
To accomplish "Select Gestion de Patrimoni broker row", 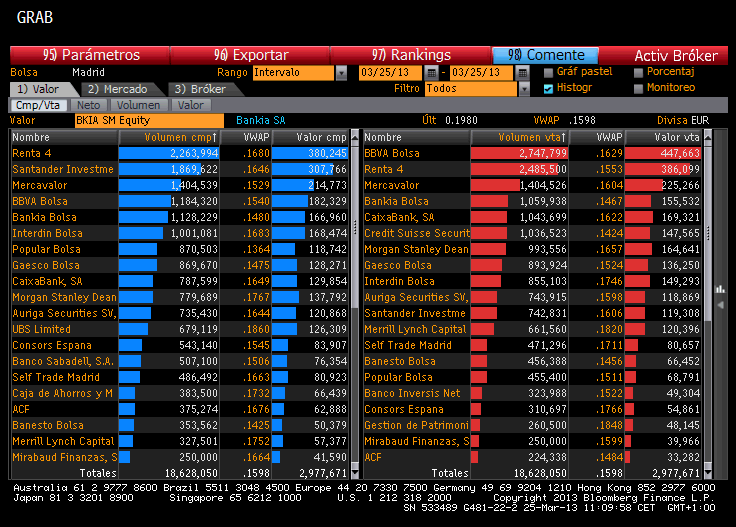I will click(532, 425).
